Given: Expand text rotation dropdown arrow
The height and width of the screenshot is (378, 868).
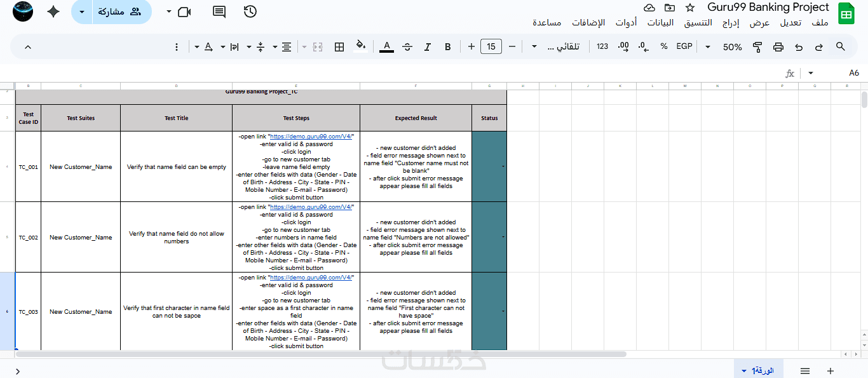Looking at the screenshot, I should pos(197,46).
